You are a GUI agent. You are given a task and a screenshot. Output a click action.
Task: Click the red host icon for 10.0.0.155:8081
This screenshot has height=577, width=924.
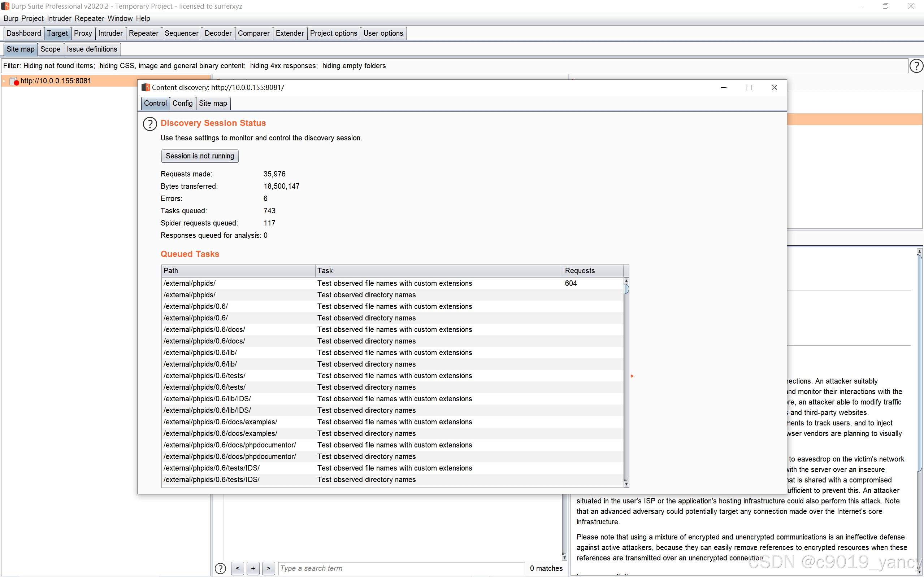click(x=14, y=81)
